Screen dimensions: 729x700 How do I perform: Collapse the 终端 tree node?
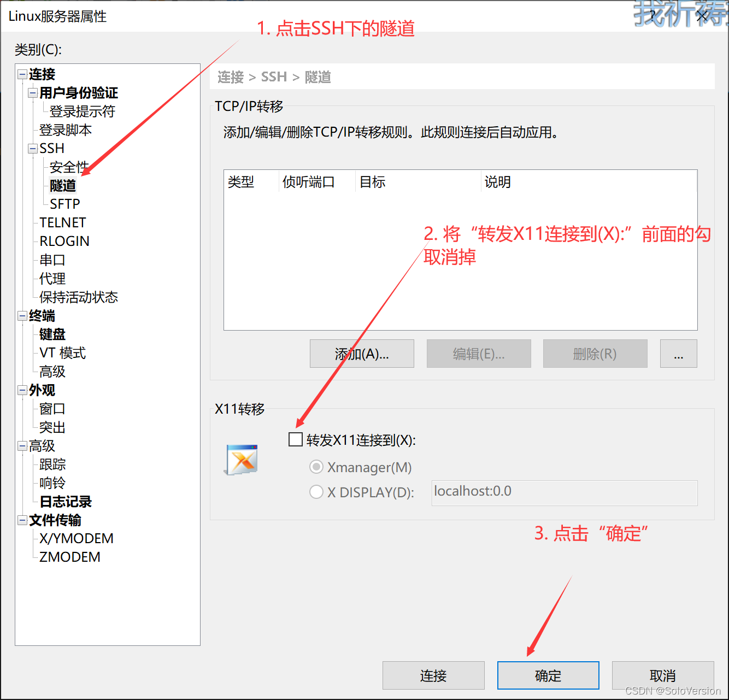point(22,316)
